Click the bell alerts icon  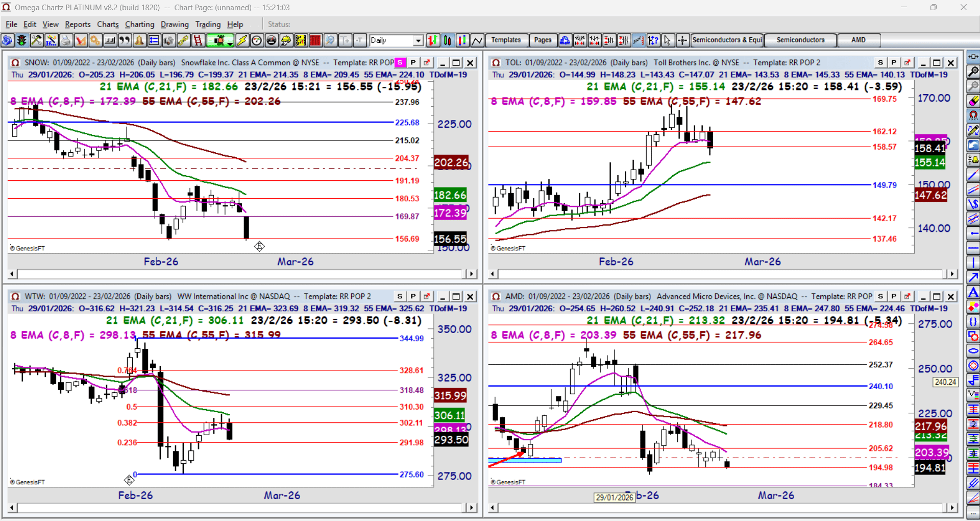pos(139,40)
